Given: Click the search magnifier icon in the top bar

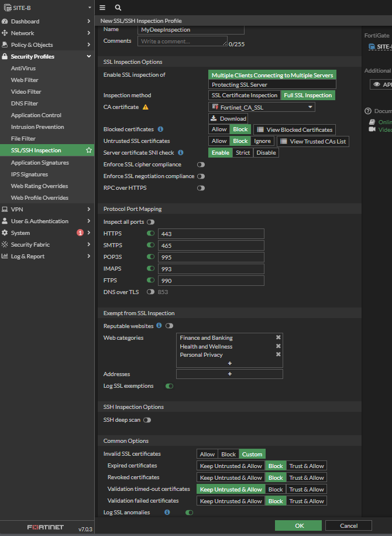Looking at the screenshot, I should (118, 8).
